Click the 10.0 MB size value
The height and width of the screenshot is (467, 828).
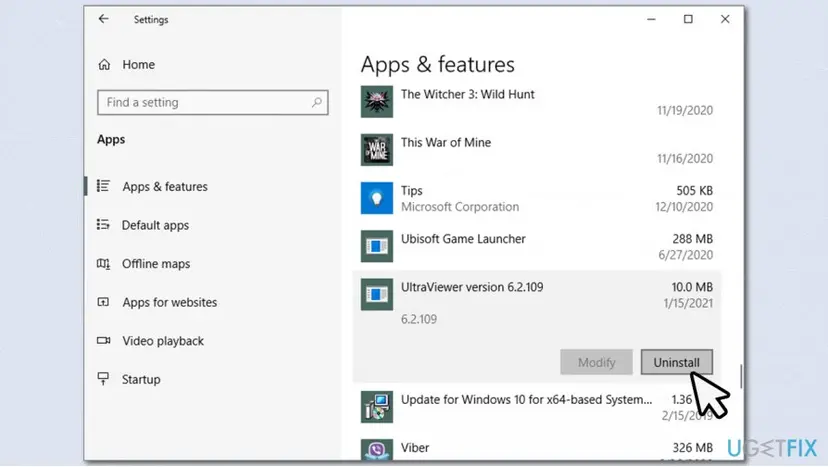pyautogui.click(x=692, y=287)
